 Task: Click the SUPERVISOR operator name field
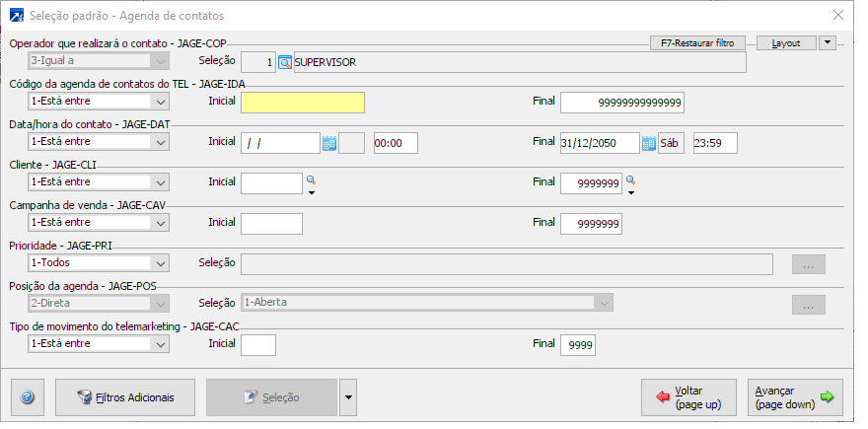[x=520, y=62]
